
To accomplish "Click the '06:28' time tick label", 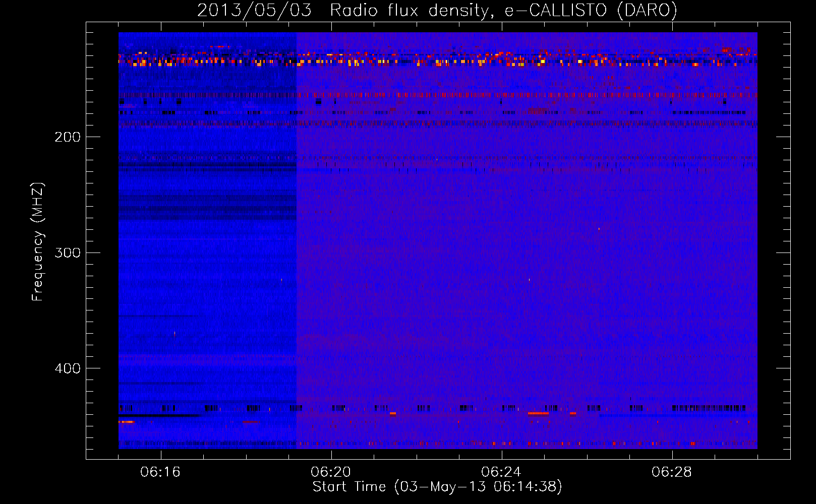I will pos(672,472).
